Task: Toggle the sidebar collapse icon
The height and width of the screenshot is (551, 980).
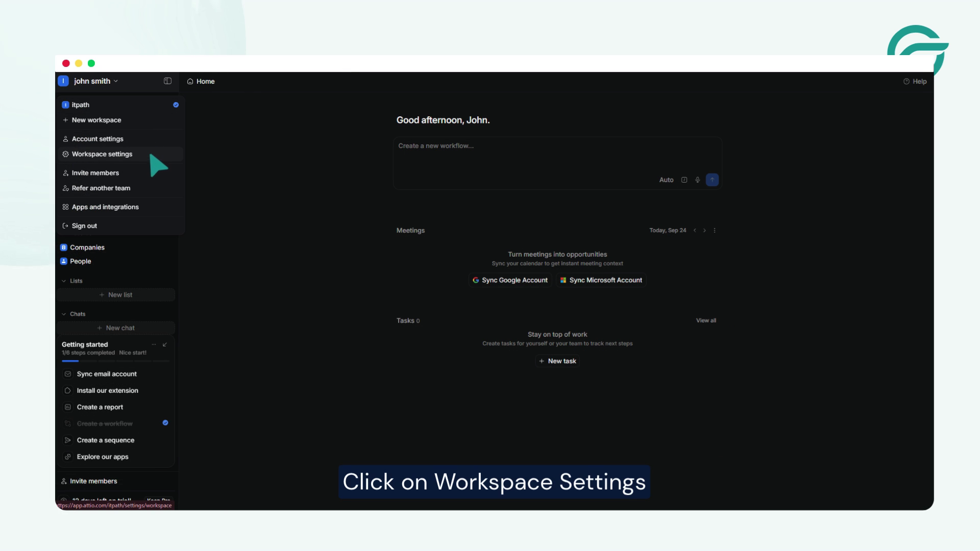Action: pos(167,81)
